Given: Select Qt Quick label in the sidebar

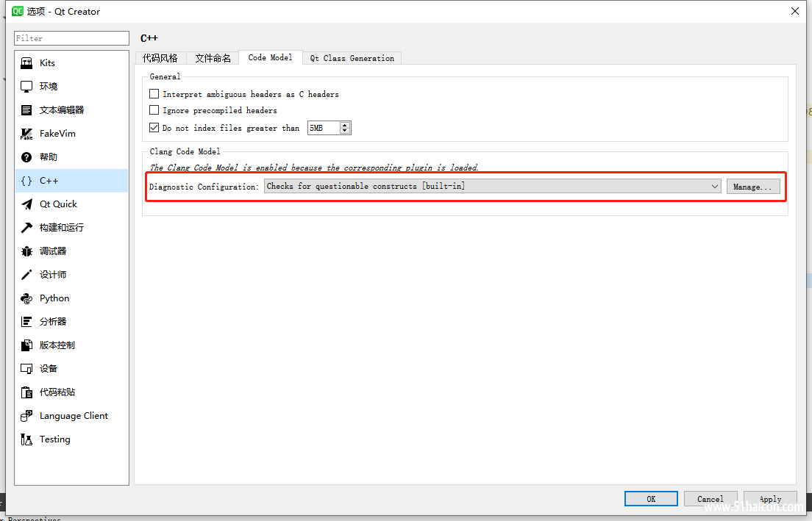Looking at the screenshot, I should (59, 204).
